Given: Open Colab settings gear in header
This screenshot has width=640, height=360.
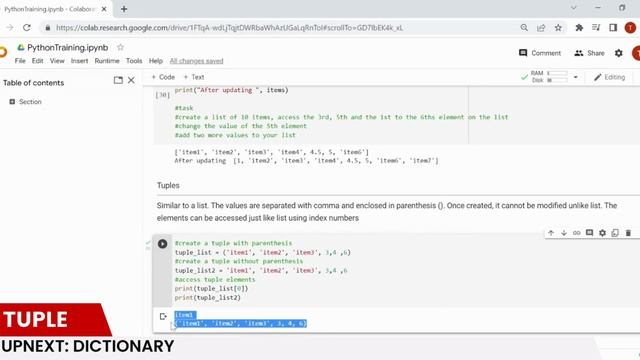Looking at the screenshot, I should point(619,53).
